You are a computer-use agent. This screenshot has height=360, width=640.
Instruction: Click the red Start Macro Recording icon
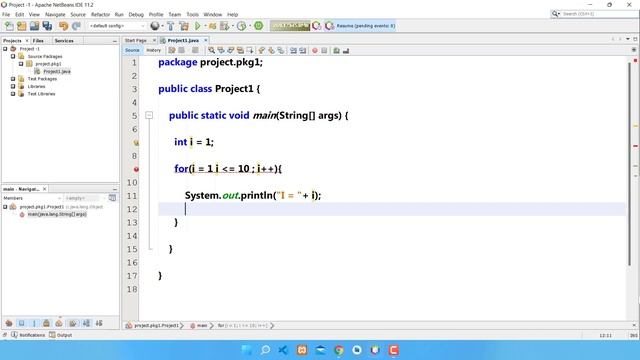(315, 51)
